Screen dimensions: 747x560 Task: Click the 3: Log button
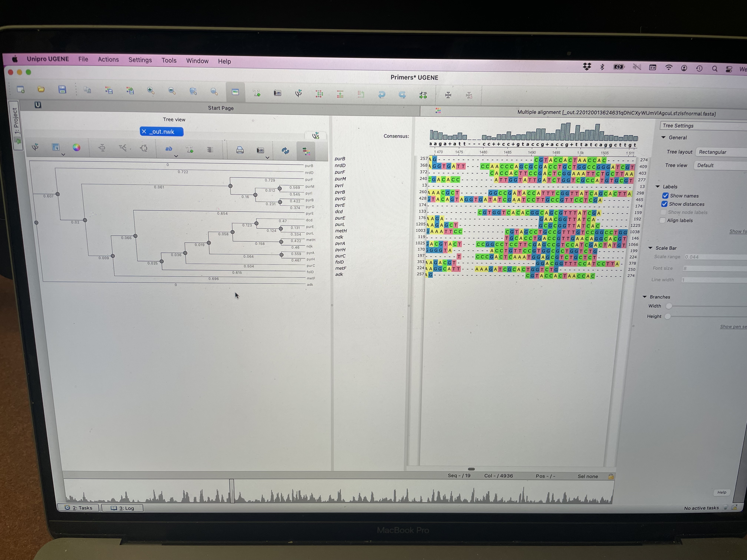point(122,508)
